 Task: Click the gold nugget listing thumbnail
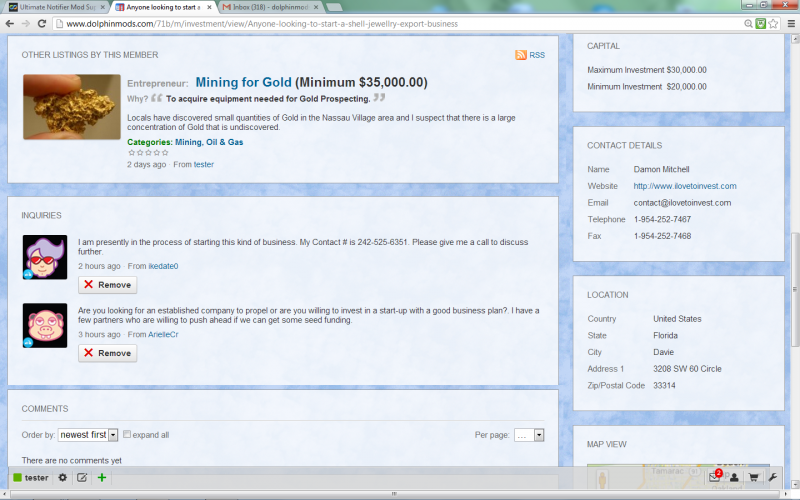click(x=72, y=107)
